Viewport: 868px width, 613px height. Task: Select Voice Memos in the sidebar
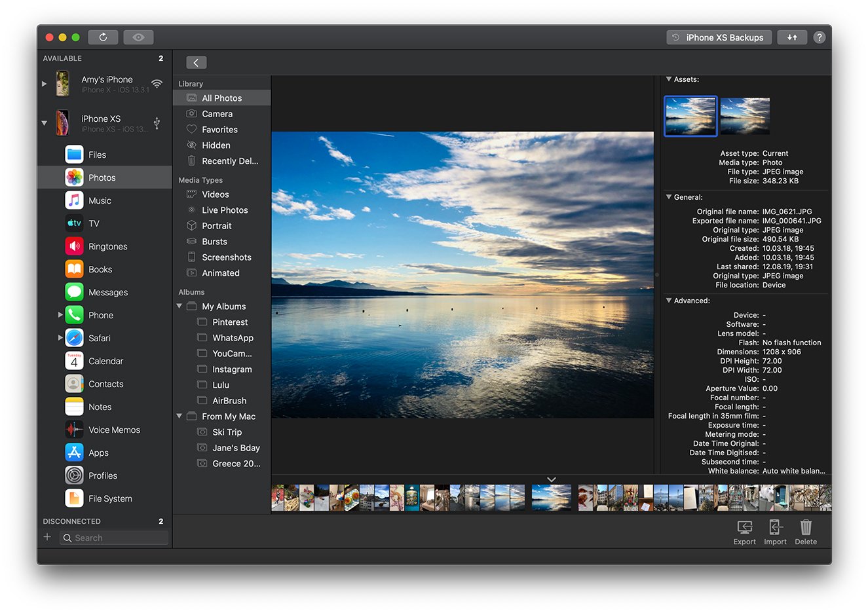(x=115, y=429)
